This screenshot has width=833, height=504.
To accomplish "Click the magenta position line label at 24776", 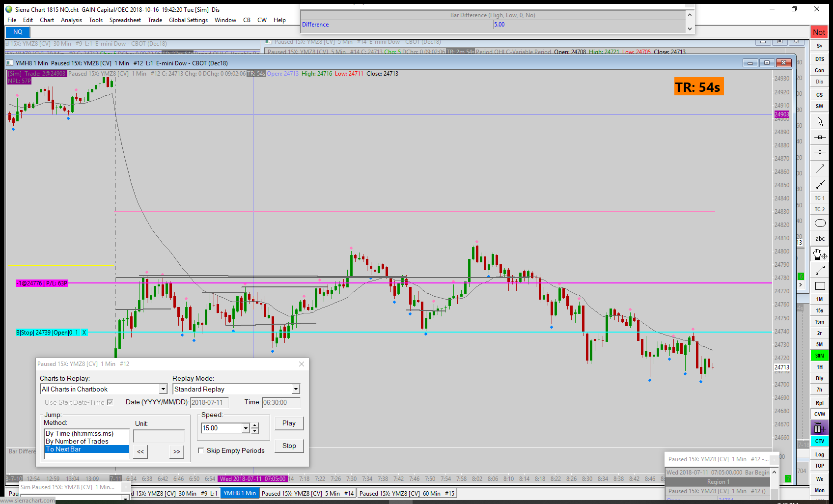I will point(42,283).
